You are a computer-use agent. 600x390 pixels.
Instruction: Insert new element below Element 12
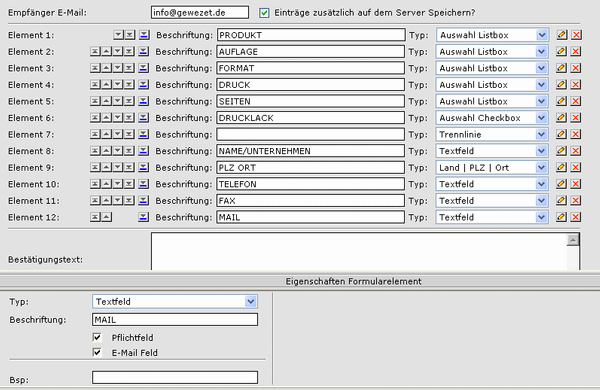143,217
